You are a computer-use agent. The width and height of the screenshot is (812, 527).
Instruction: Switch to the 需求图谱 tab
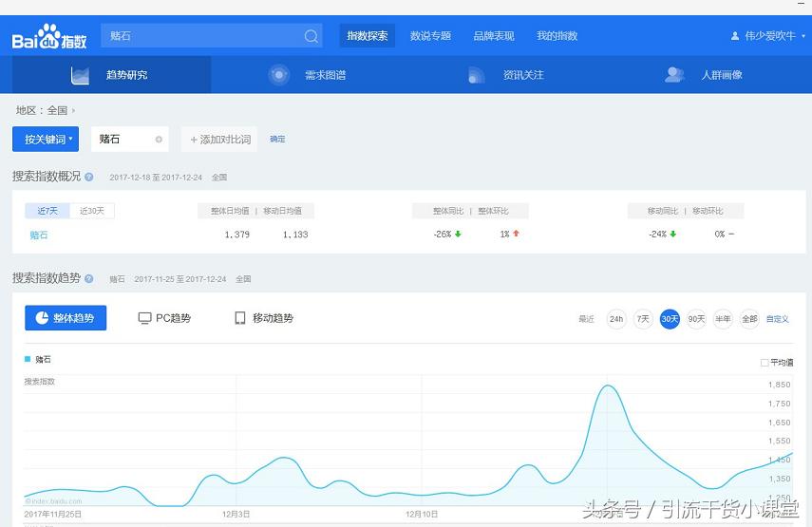click(x=310, y=75)
